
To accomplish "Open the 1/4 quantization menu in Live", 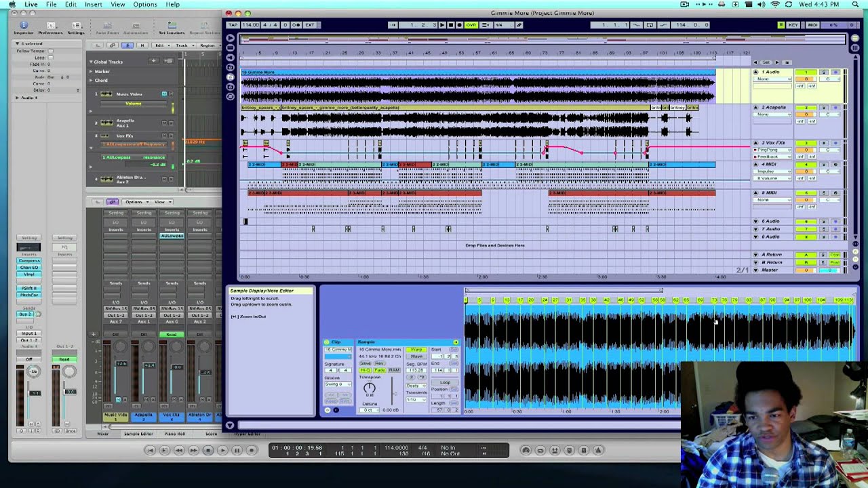I will tap(504, 25).
